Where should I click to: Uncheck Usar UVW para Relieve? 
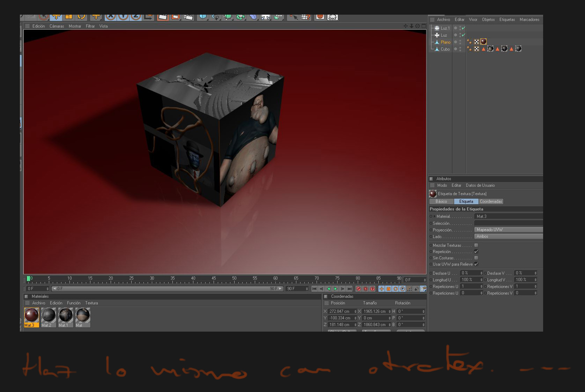[x=476, y=264]
